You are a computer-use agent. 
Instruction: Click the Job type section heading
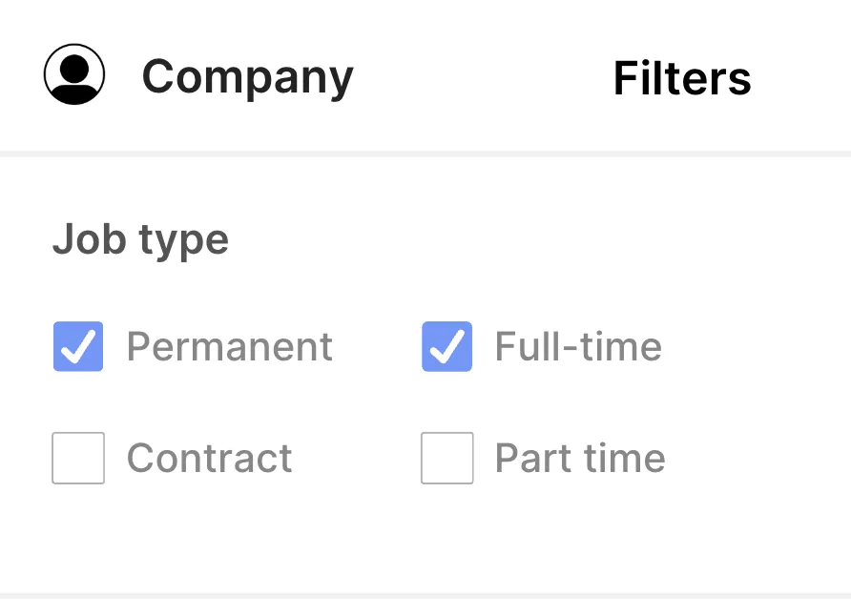click(x=140, y=238)
